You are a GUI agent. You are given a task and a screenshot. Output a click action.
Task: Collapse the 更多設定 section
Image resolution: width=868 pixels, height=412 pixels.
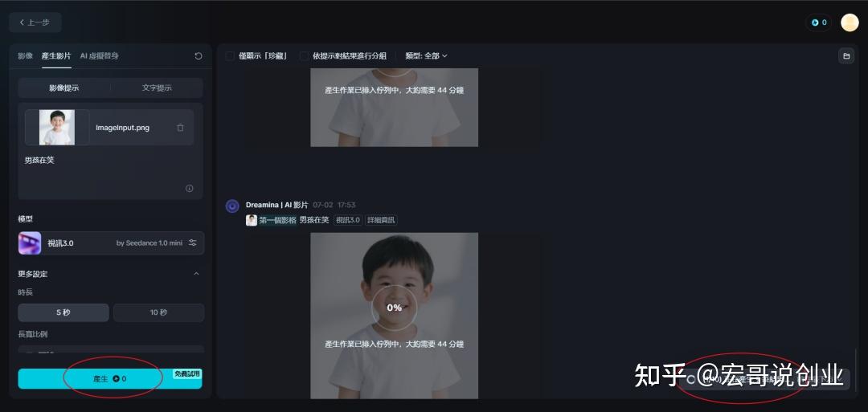coord(196,274)
